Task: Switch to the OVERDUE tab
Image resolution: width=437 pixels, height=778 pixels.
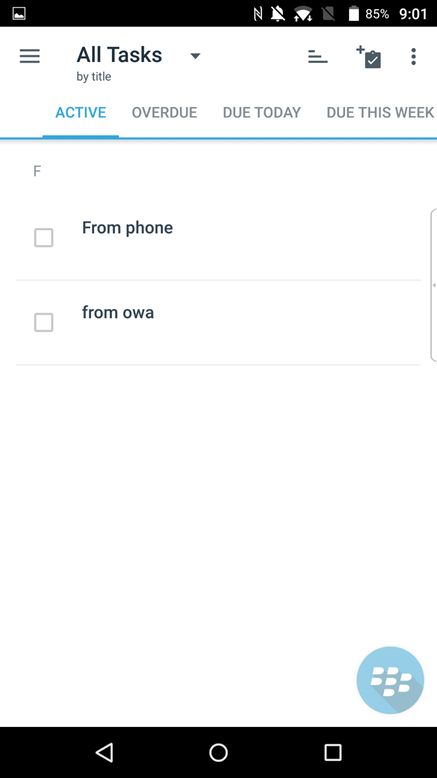Action: click(164, 113)
